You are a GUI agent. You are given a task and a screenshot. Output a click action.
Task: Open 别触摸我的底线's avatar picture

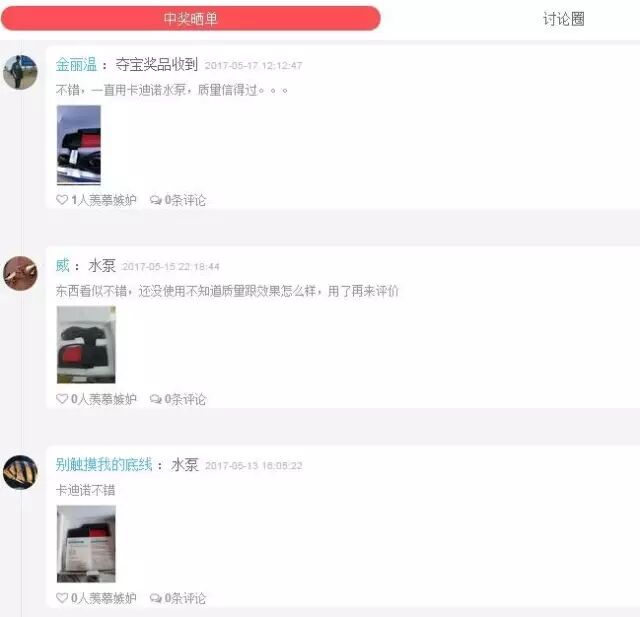(x=20, y=472)
